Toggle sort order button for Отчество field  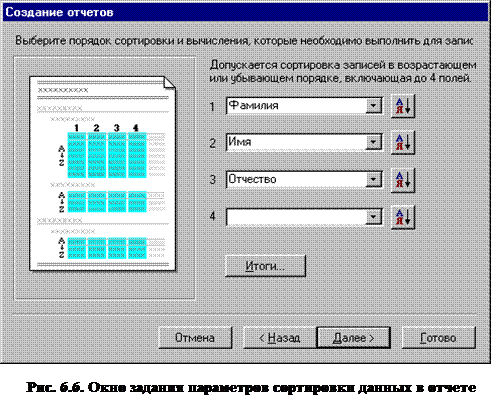click(x=403, y=180)
